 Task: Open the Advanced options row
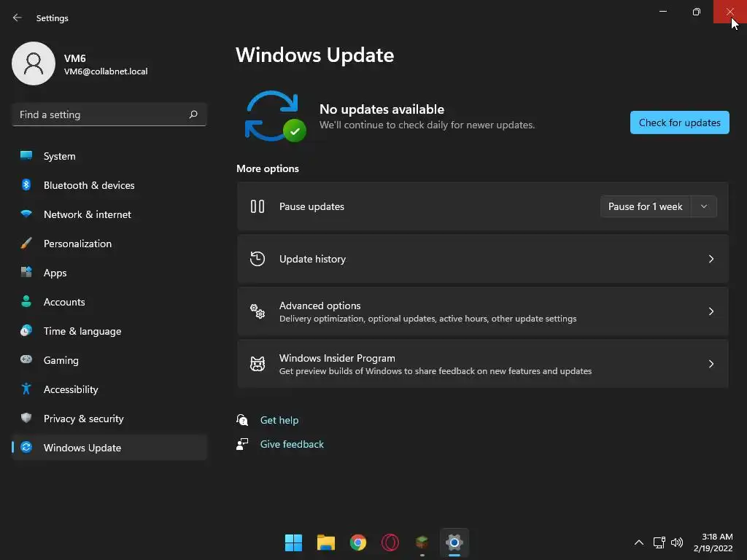[483, 311]
